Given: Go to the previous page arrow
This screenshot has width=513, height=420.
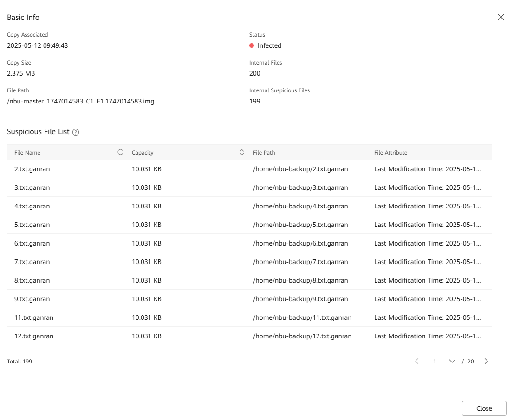Looking at the screenshot, I should point(416,361).
